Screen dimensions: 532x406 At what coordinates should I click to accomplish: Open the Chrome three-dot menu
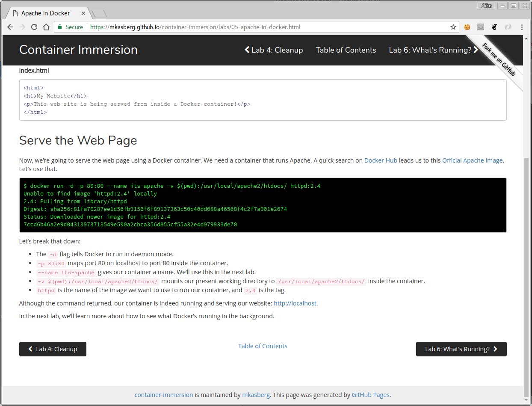pos(522,27)
